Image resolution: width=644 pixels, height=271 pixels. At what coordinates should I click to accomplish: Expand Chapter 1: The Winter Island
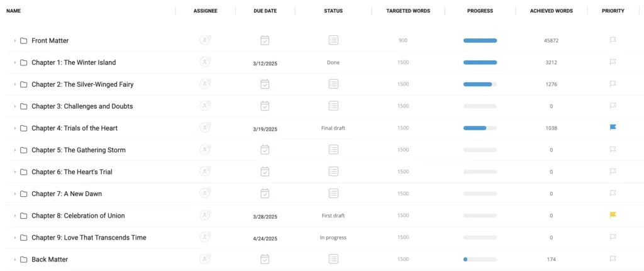point(15,62)
